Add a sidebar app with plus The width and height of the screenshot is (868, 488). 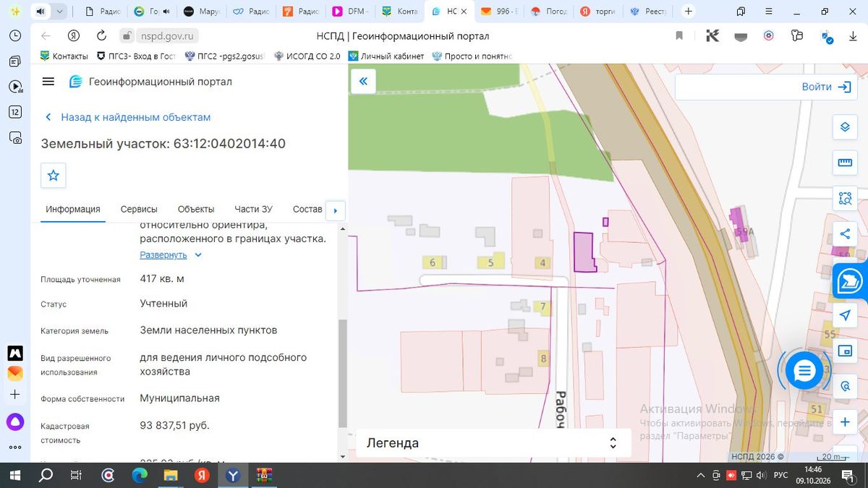click(x=15, y=395)
